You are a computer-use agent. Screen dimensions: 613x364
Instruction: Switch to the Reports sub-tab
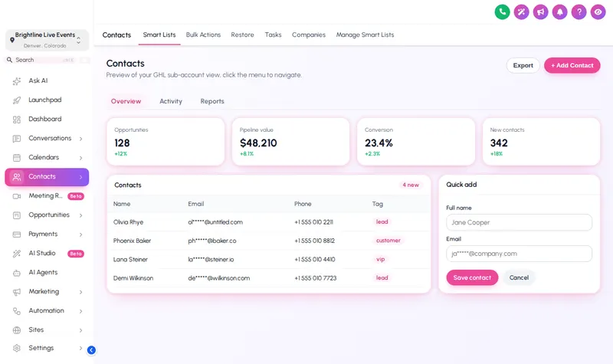pos(212,101)
